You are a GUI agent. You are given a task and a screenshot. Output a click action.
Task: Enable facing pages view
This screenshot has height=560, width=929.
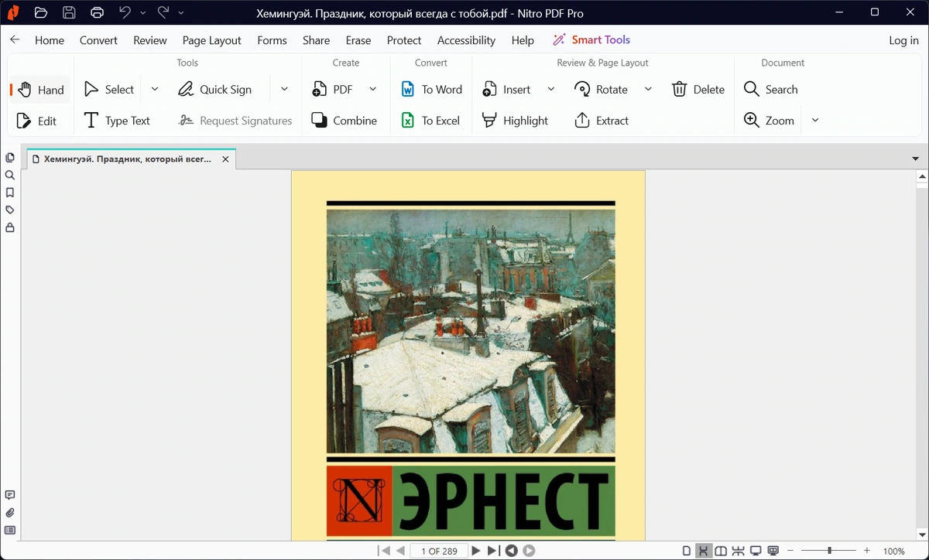(721, 551)
